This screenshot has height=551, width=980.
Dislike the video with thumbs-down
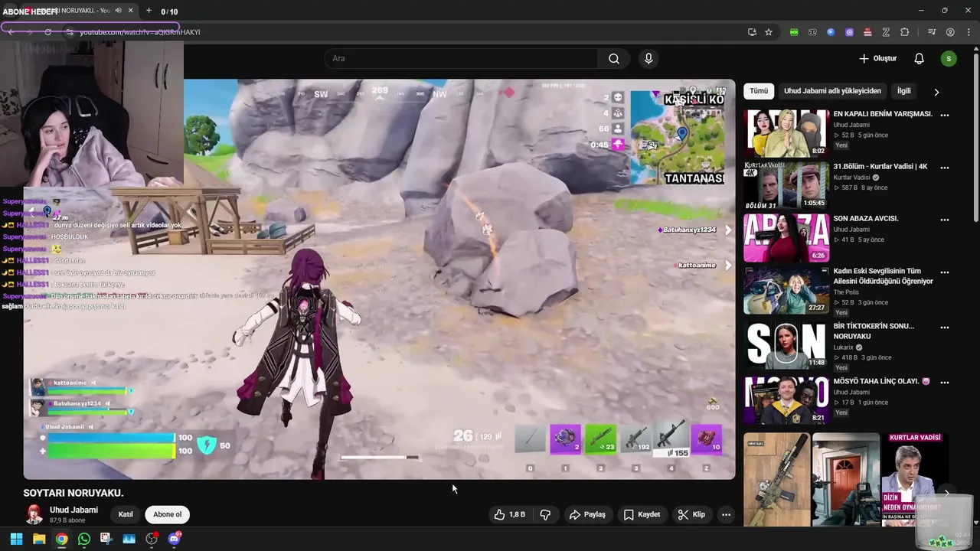coord(546,514)
